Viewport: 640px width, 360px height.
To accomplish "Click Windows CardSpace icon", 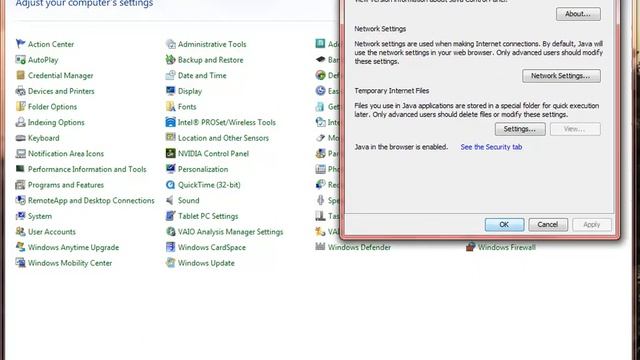I will [x=170, y=247].
